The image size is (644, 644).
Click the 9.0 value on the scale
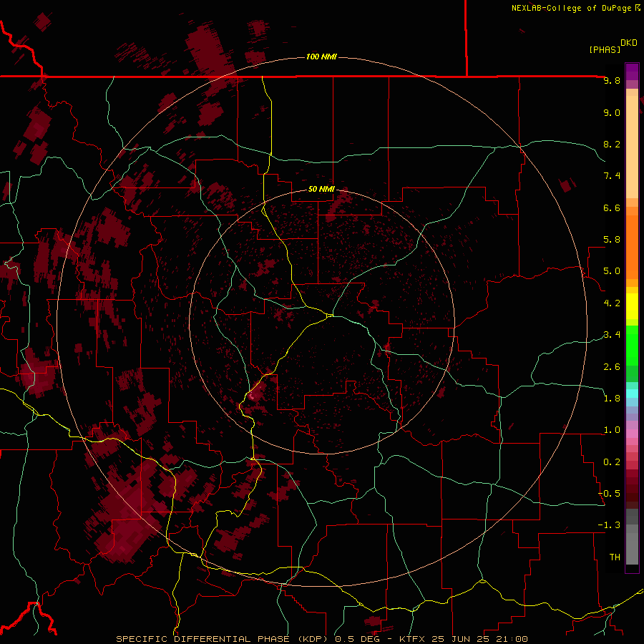click(x=612, y=113)
